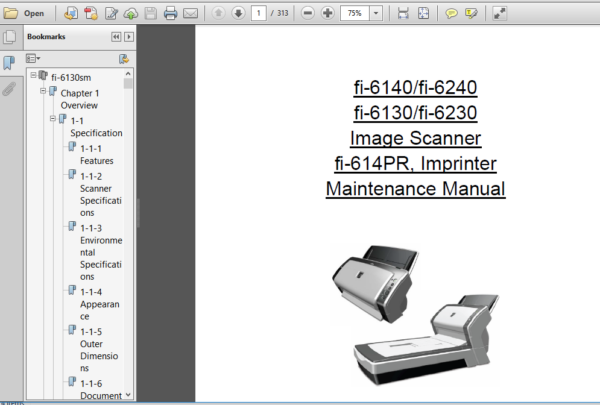Click the expand panel right arrow button
Image resolution: width=600 pixels, height=405 pixels.
pyautogui.click(x=129, y=37)
